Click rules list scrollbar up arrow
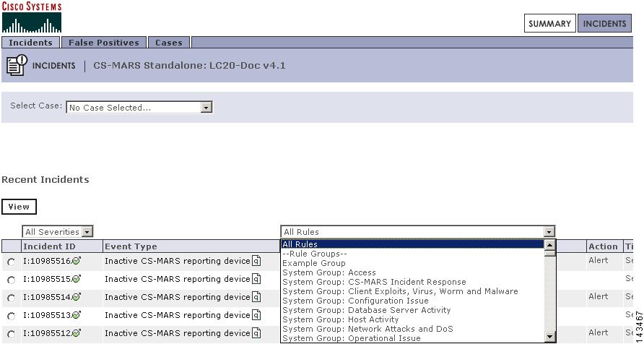 549,245
